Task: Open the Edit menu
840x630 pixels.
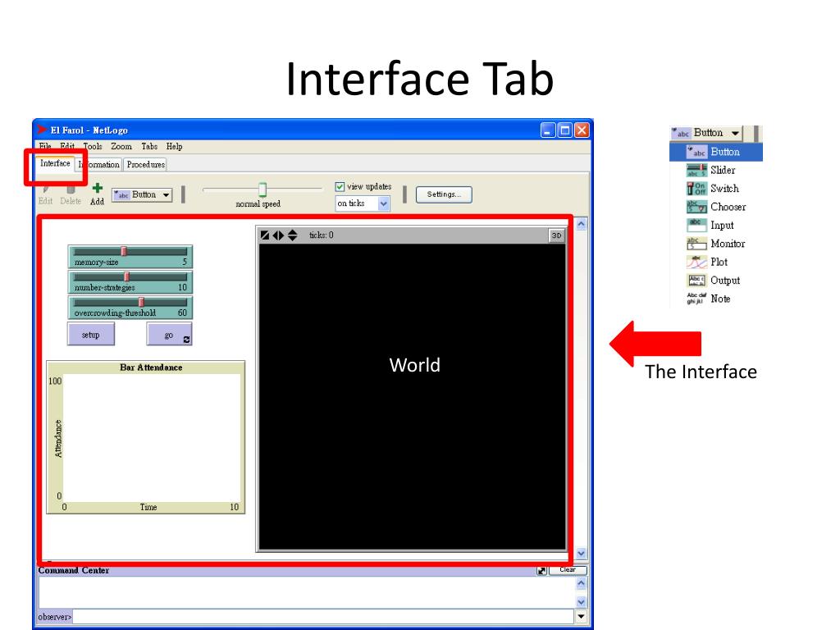Action: click(x=67, y=146)
